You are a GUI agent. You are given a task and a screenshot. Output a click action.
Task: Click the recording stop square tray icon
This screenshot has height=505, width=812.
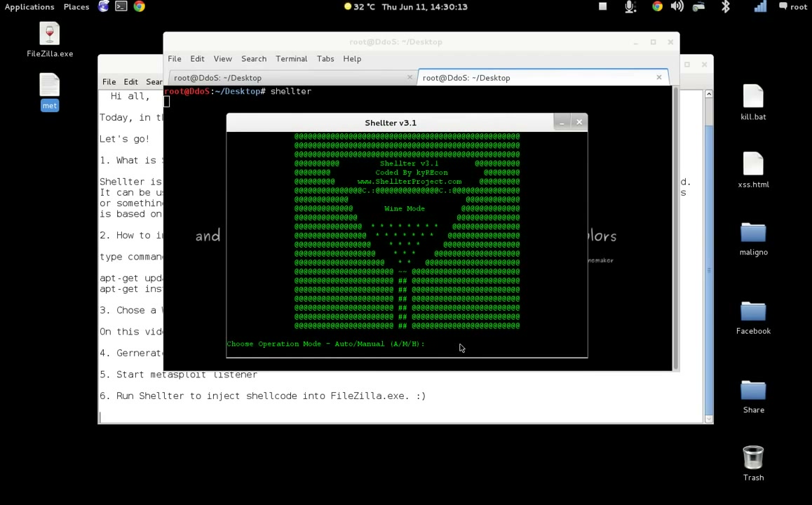[x=603, y=7]
